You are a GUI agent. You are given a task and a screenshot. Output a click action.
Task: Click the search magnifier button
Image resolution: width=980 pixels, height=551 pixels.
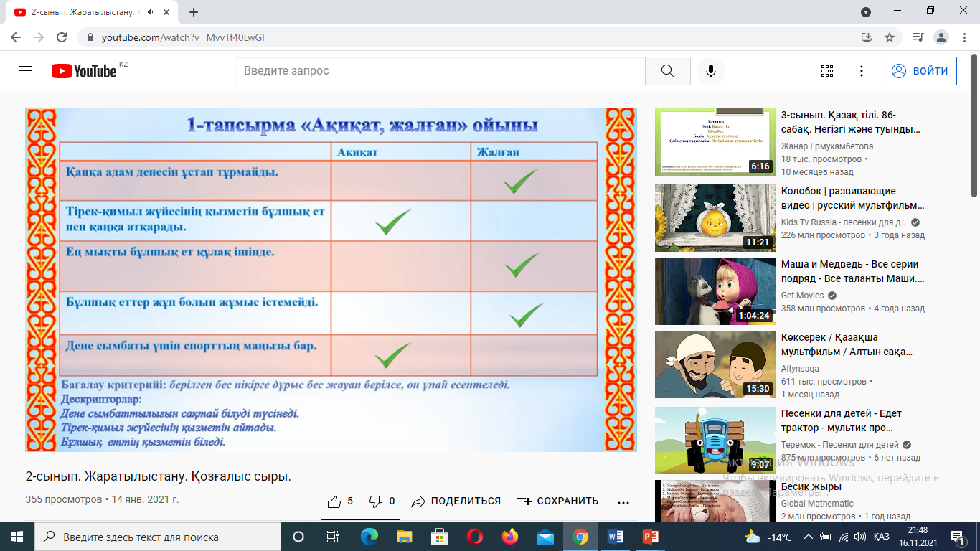coord(667,71)
